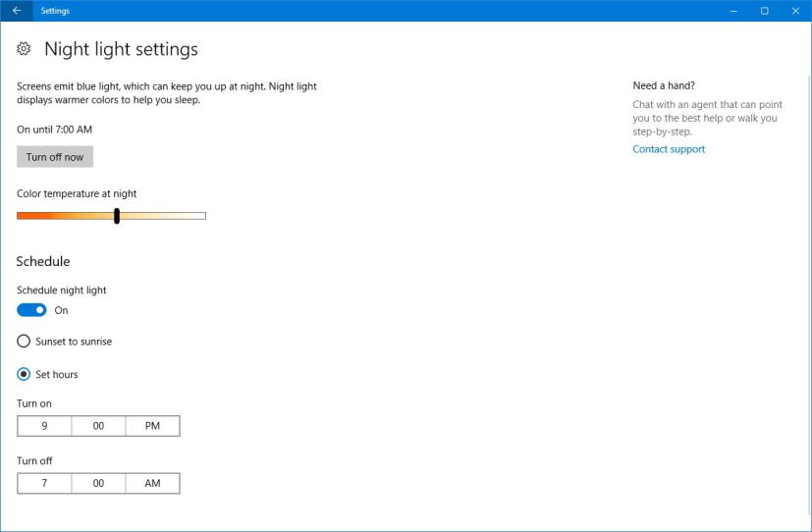The image size is (812, 532).
Task: Select the Set hours radio button
Action: [x=24, y=374]
